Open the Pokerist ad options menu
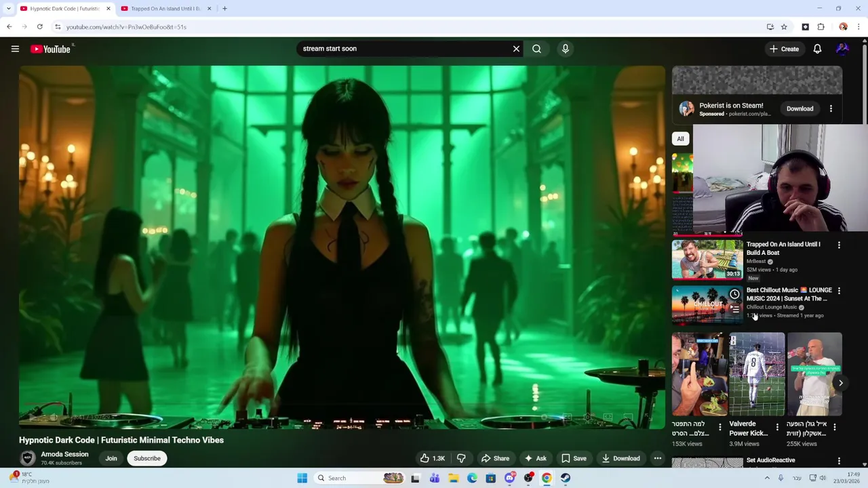This screenshot has height=488, width=868. [x=831, y=108]
